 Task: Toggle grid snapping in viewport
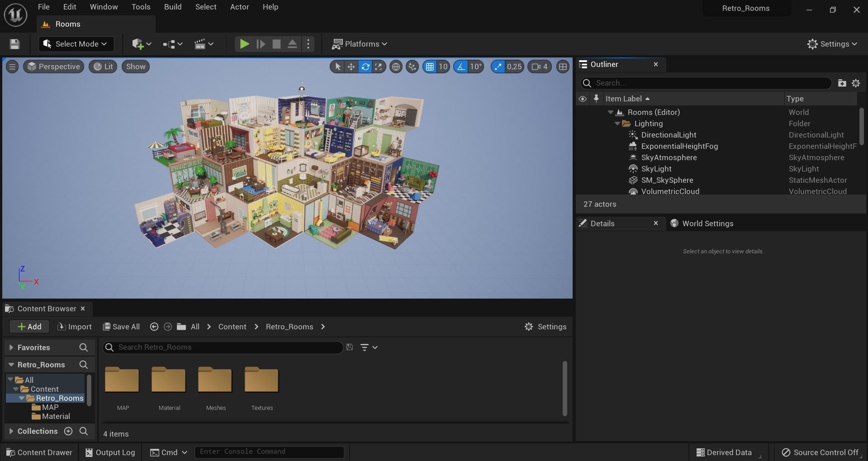(x=430, y=67)
